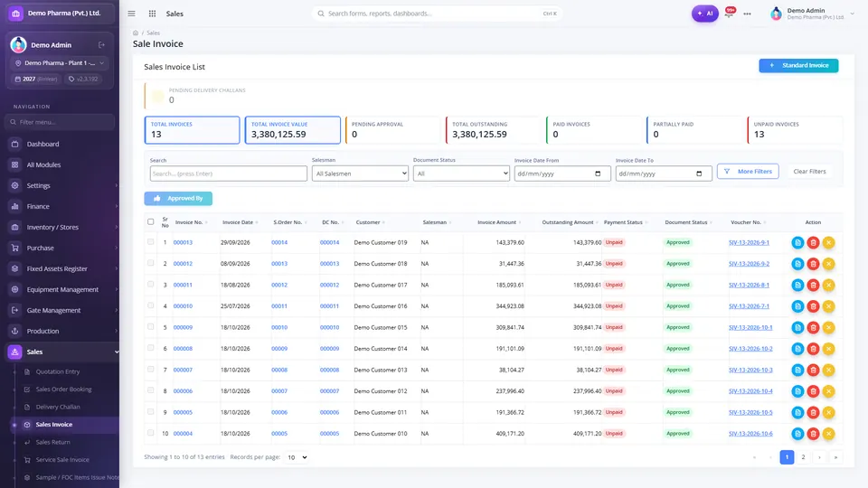View invoice 000013 using blue action icon

point(797,242)
